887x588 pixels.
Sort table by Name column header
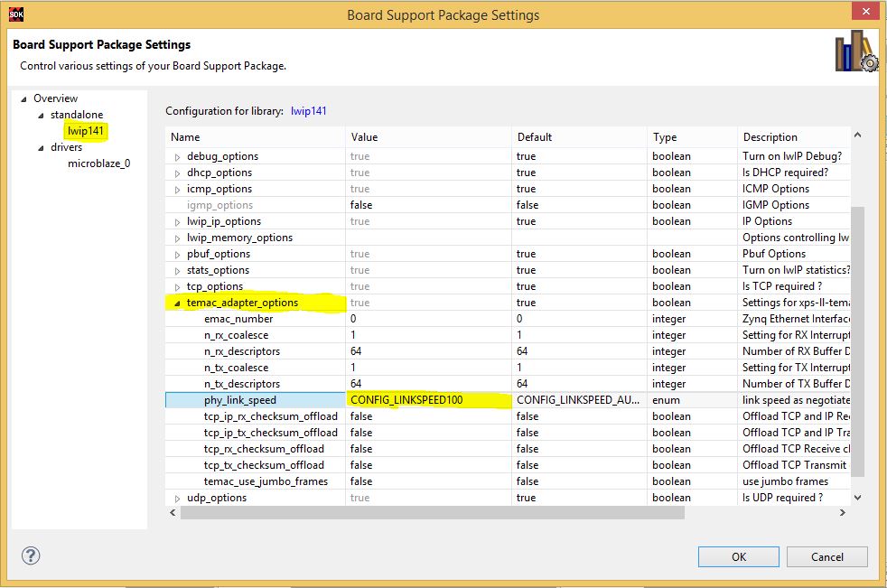(x=255, y=137)
